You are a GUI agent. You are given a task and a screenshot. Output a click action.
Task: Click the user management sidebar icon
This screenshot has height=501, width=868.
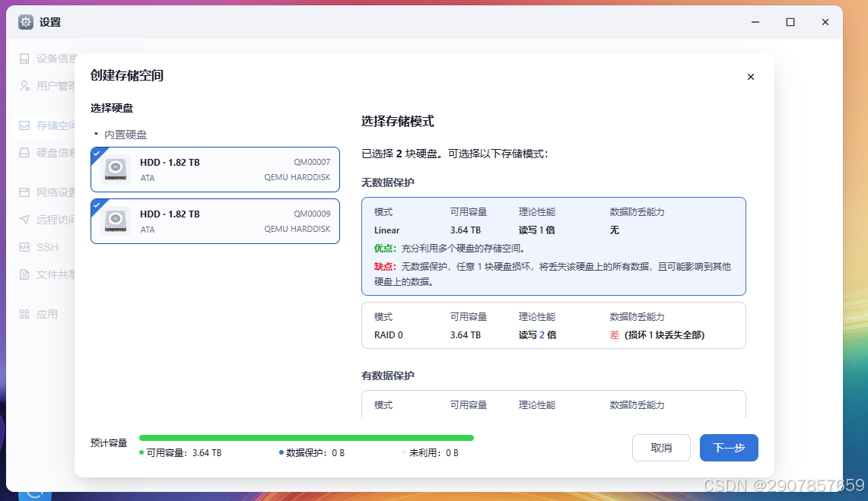(24, 86)
